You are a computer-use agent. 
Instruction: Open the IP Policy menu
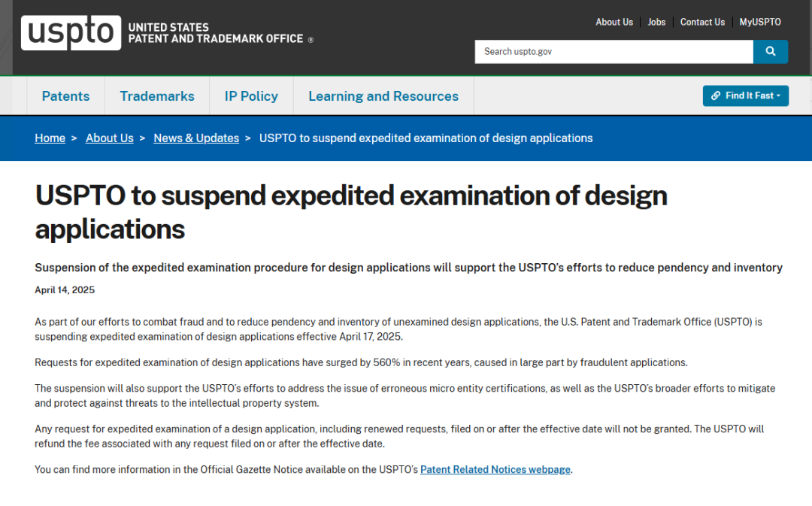click(251, 95)
